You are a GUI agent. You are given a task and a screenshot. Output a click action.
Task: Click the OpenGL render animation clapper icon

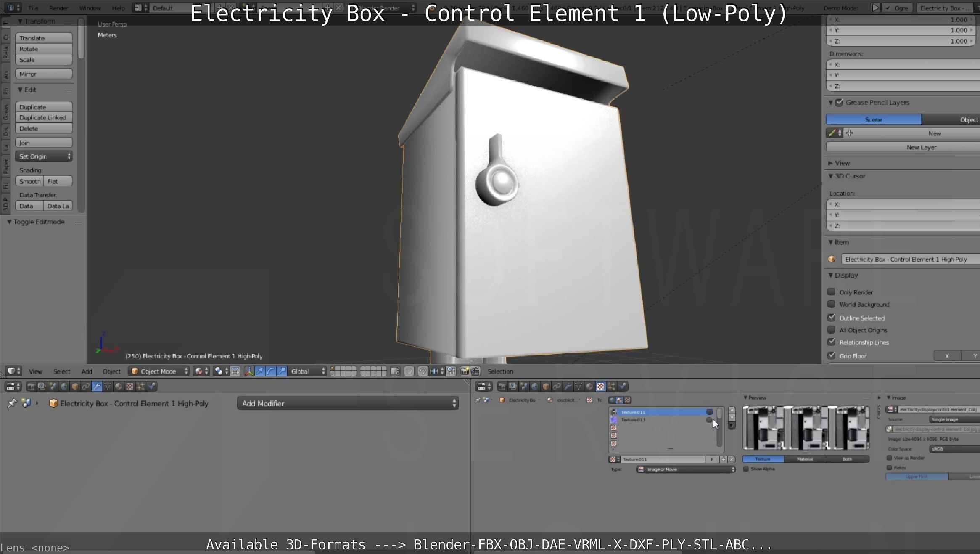pos(475,371)
